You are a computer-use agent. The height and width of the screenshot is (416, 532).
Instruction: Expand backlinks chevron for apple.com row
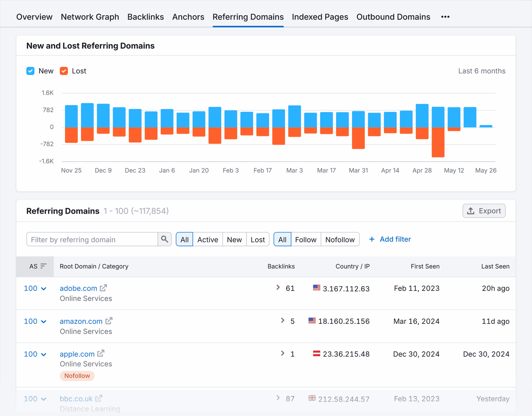pos(283,353)
